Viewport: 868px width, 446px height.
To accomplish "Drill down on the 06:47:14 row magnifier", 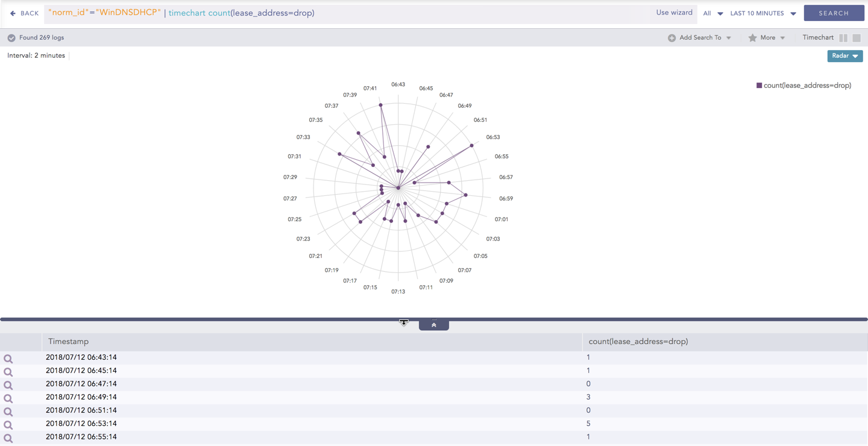I will (8, 385).
